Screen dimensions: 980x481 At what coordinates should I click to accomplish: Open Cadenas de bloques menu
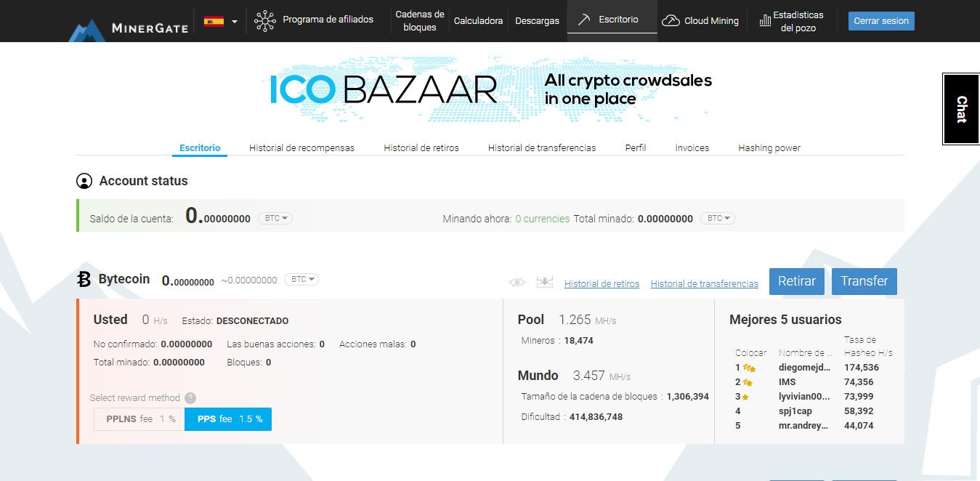coord(420,20)
